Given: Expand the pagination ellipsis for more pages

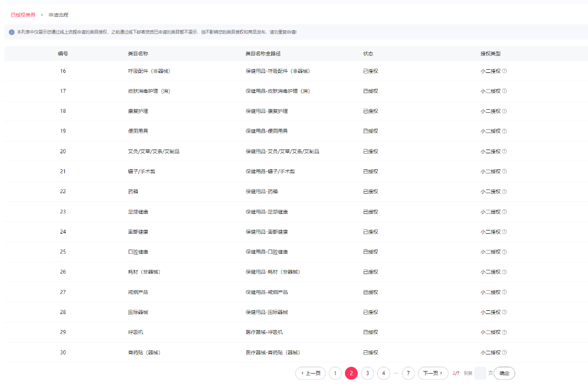Looking at the screenshot, I should click(x=396, y=374).
